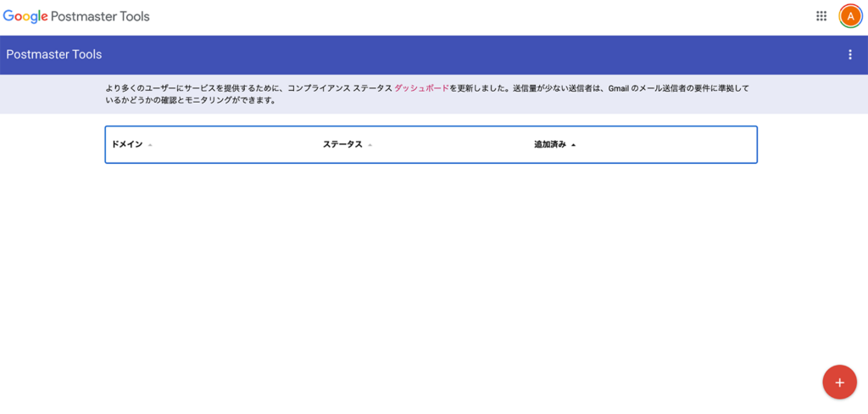Click the Google Postmaster Tools logo
The height and width of the screenshot is (414, 868).
point(76,17)
